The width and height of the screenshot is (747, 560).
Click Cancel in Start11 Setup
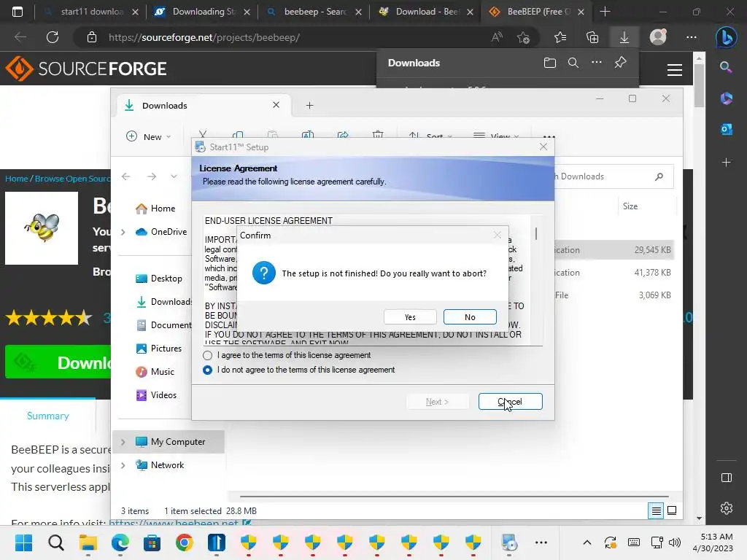click(x=510, y=402)
